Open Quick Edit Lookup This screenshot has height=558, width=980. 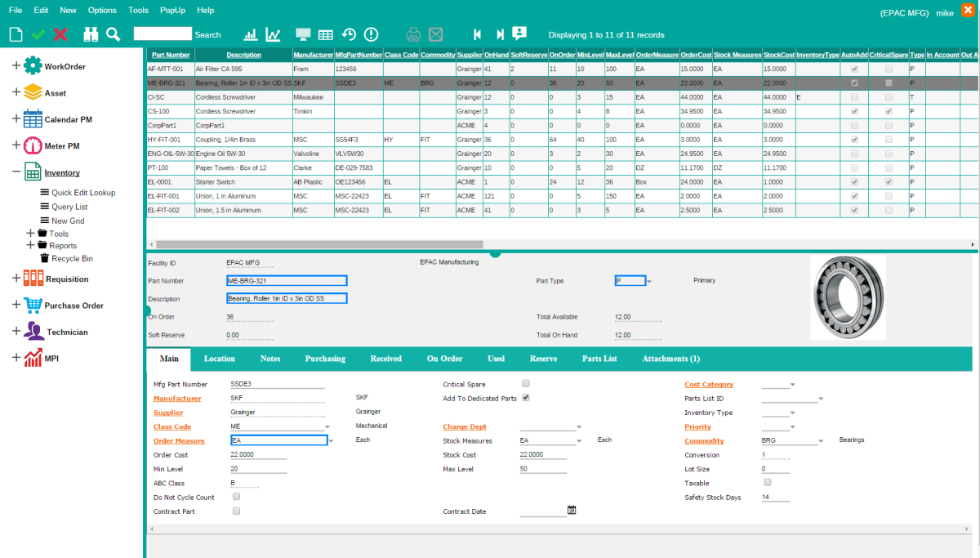(83, 193)
